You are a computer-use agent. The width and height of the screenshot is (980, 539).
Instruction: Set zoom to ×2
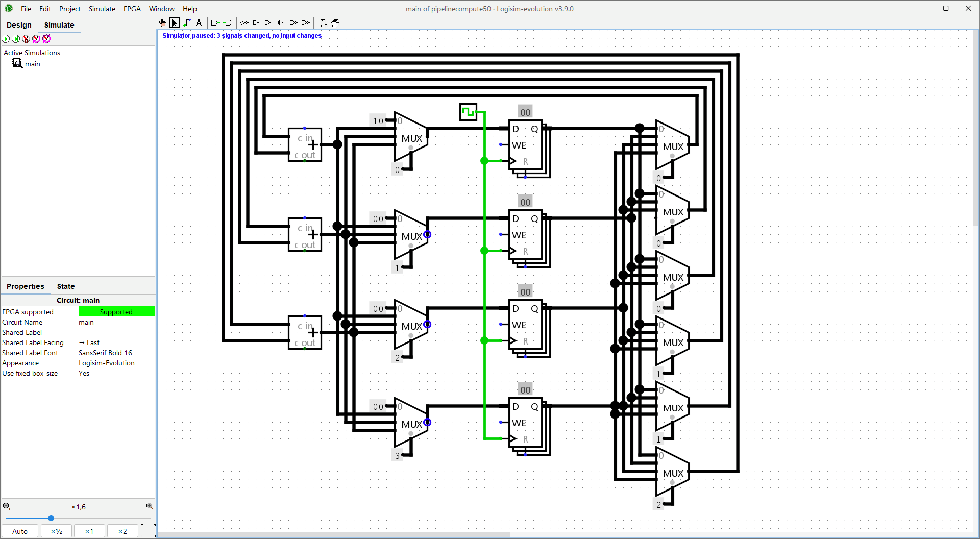[x=122, y=531]
